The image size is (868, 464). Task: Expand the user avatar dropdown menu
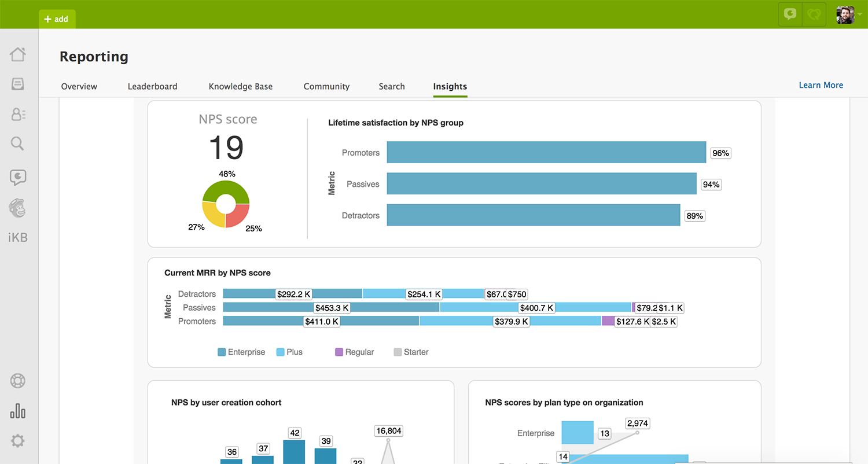[849, 14]
